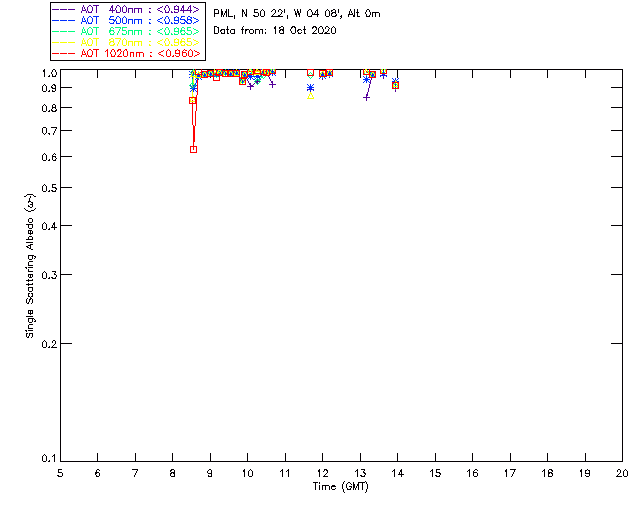Click the yellow triangle marker below 0.9 near 11.7
This screenshot has width=640, height=512.
point(311,96)
